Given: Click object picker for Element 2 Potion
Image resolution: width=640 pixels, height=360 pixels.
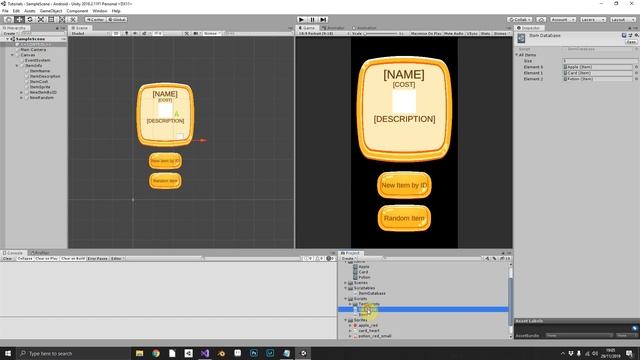Looking at the screenshot, I should pyautogui.click(x=636, y=79).
